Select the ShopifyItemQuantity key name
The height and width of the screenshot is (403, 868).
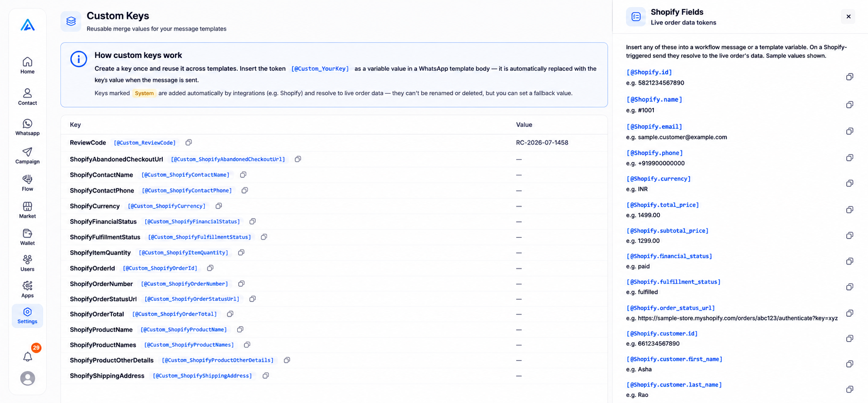point(100,253)
